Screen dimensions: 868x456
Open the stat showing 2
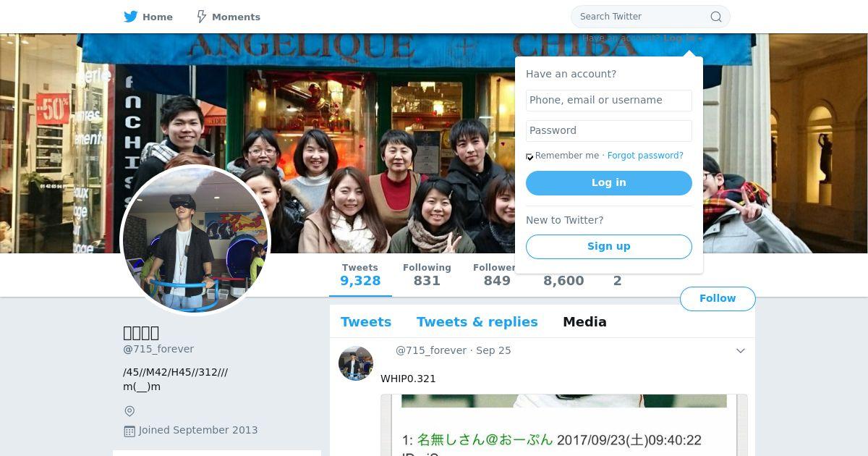(x=618, y=281)
